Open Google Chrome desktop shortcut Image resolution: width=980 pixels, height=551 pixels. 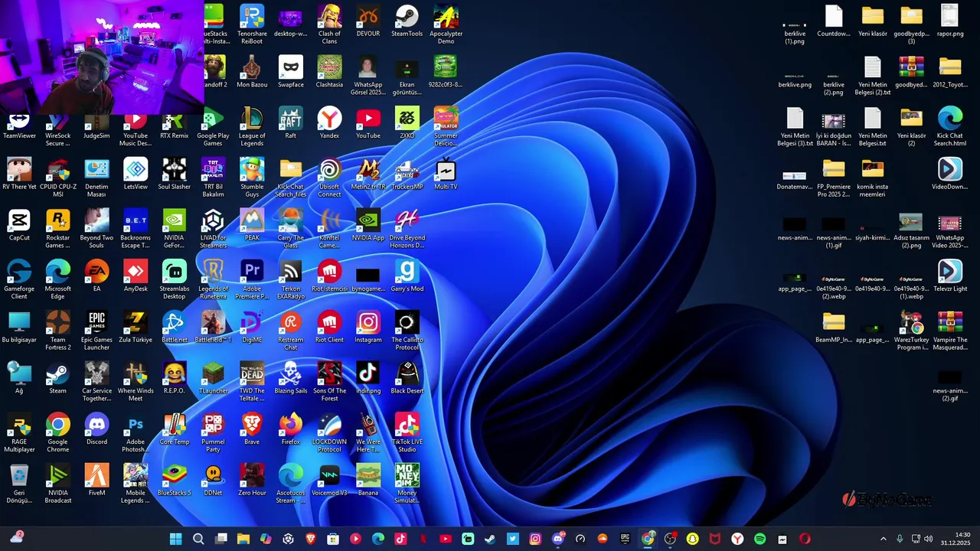57,432
